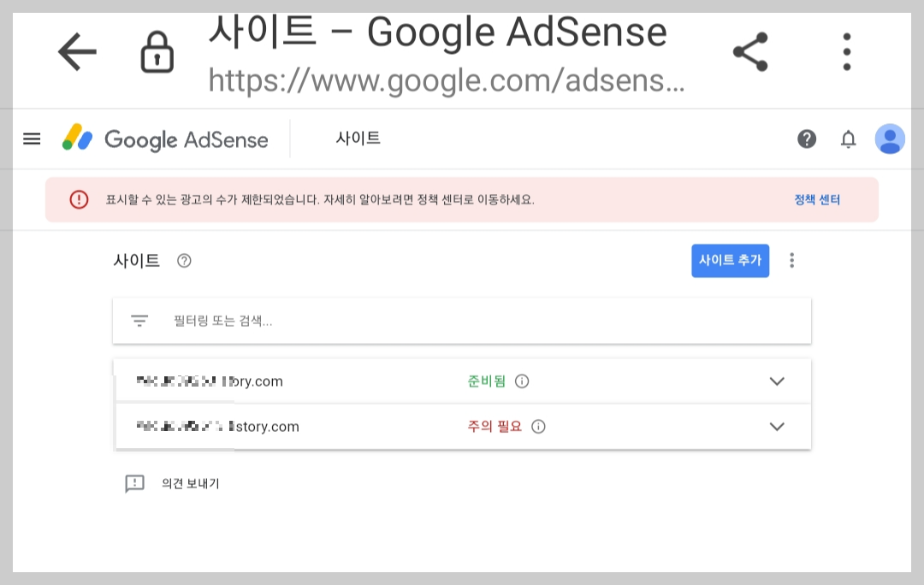
Task: Click the info icon next to 주의 필요
Action: tap(539, 427)
